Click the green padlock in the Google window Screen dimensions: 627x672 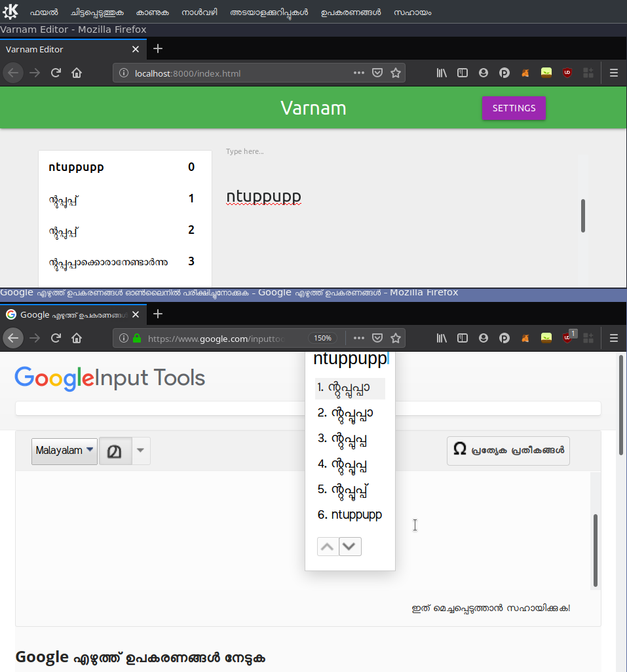[x=137, y=338]
